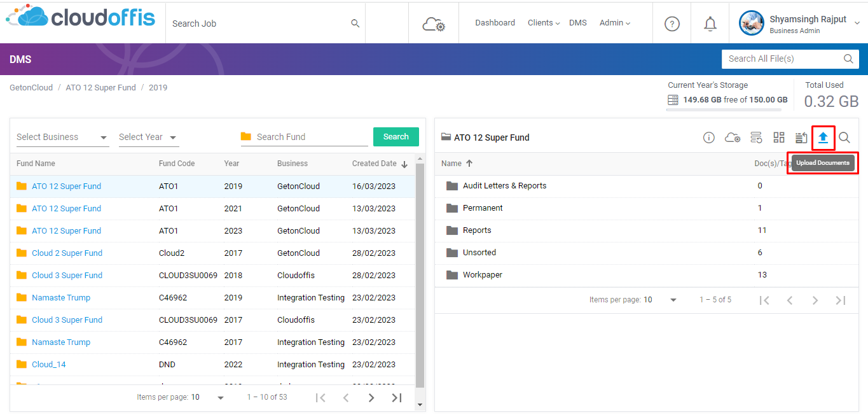Click the user profile avatar
868x415 pixels.
coord(751,23)
